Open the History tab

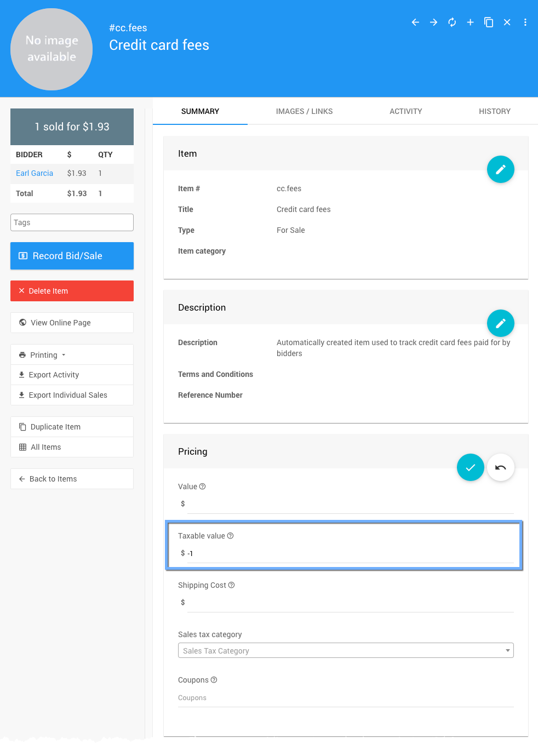[x=494, y=111]
